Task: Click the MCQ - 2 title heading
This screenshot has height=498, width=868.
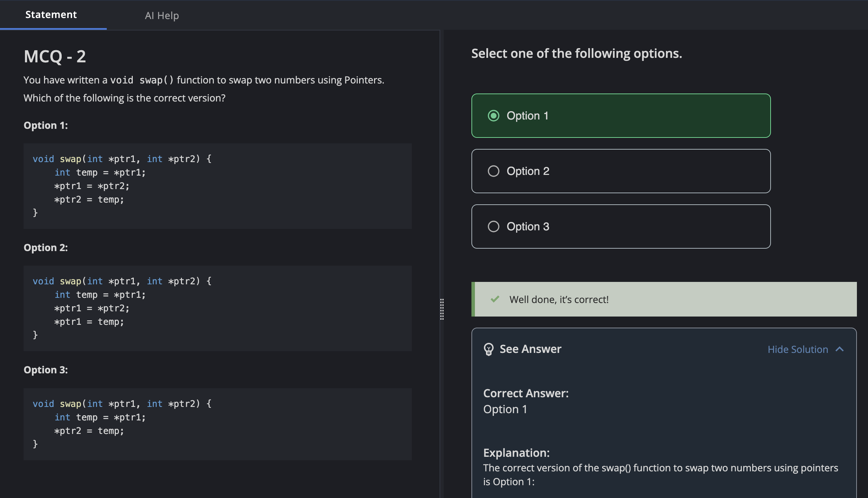Action: tap(55, 56)
